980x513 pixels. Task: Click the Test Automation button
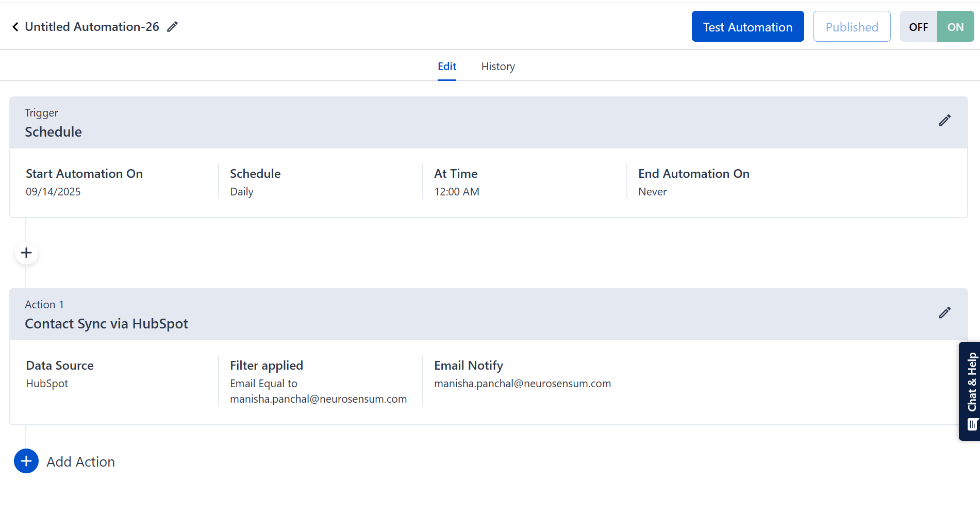pos(748,27)
